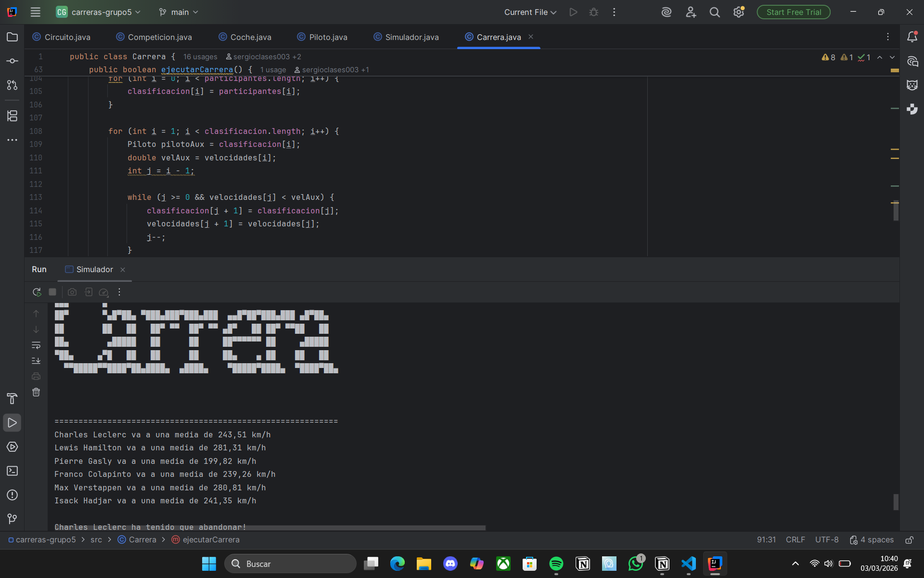
Task: Click the Start Free Trial button
Action: click(793, 12)
